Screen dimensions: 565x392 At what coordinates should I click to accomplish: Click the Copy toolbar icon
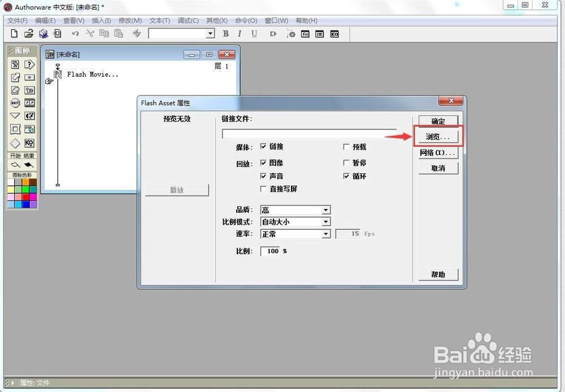tap(104, 33)
